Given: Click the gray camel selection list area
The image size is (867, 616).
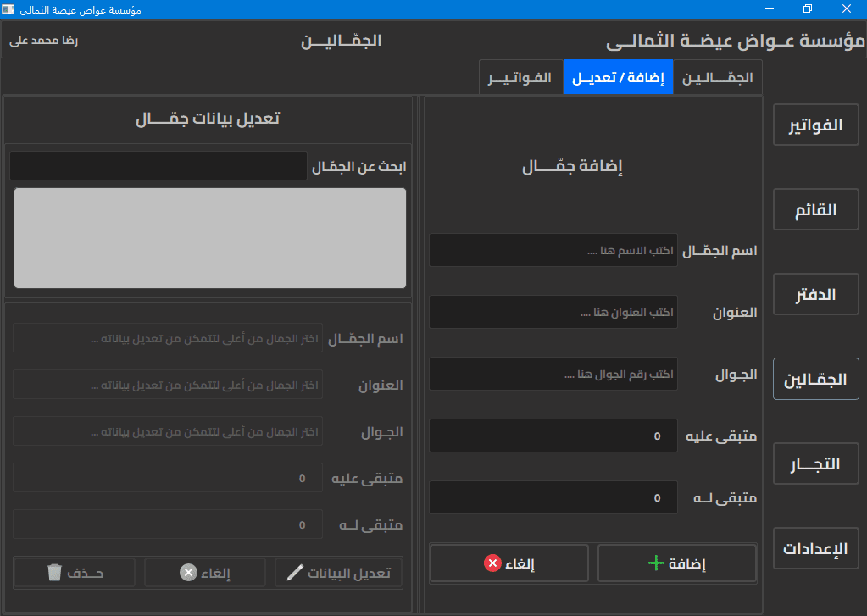Looking at the screenshot, I should click(x=209, y=237).
